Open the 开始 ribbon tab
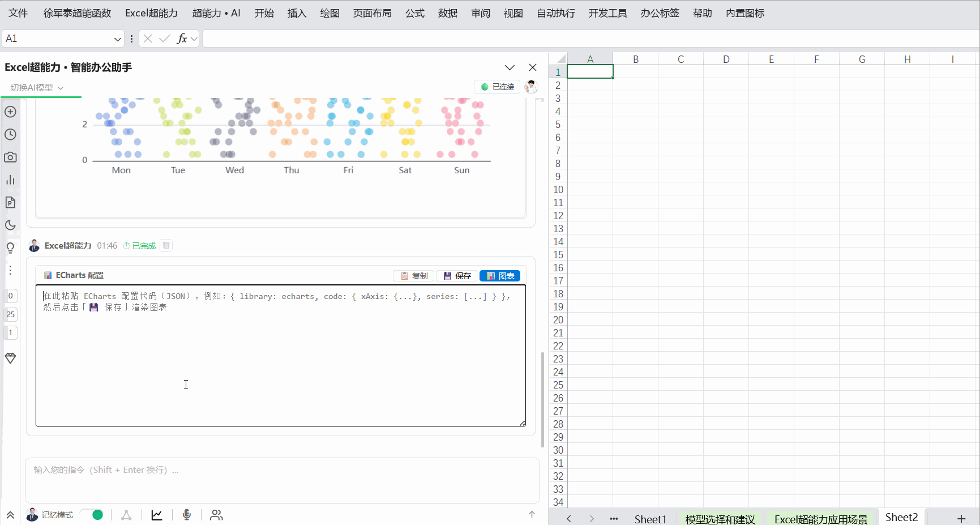 point(264,13)
